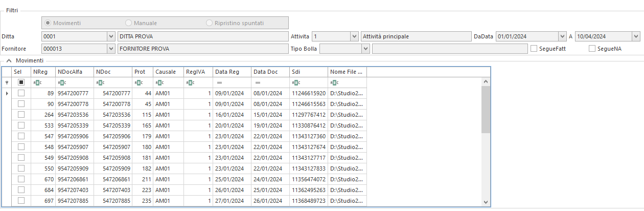Click the grid scrollbar down arrow
The height and width of the screenshot is (211, 644).
(x=486, y=202)
